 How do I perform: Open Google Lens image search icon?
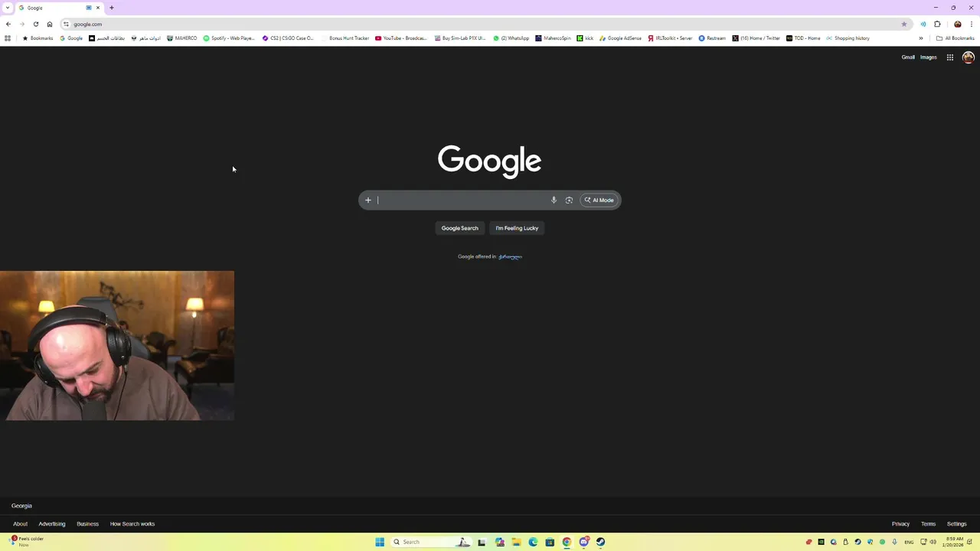pyautogui.click(x=569, y=201)
